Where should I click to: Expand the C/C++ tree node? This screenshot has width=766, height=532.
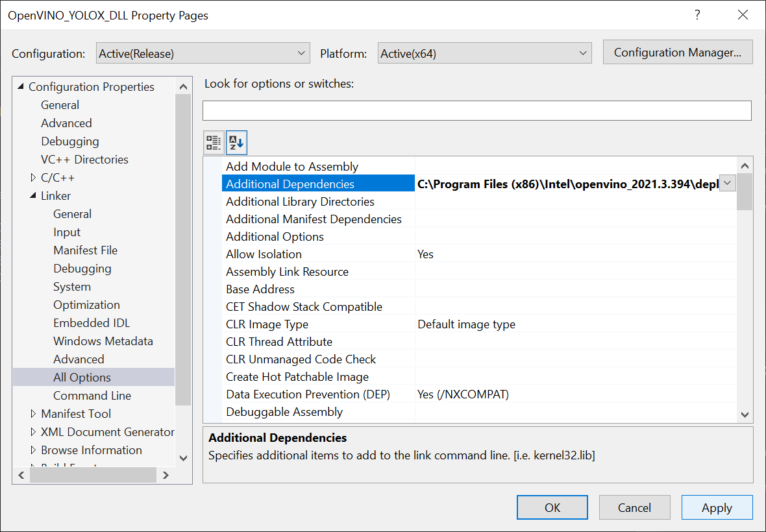(33, 178)
